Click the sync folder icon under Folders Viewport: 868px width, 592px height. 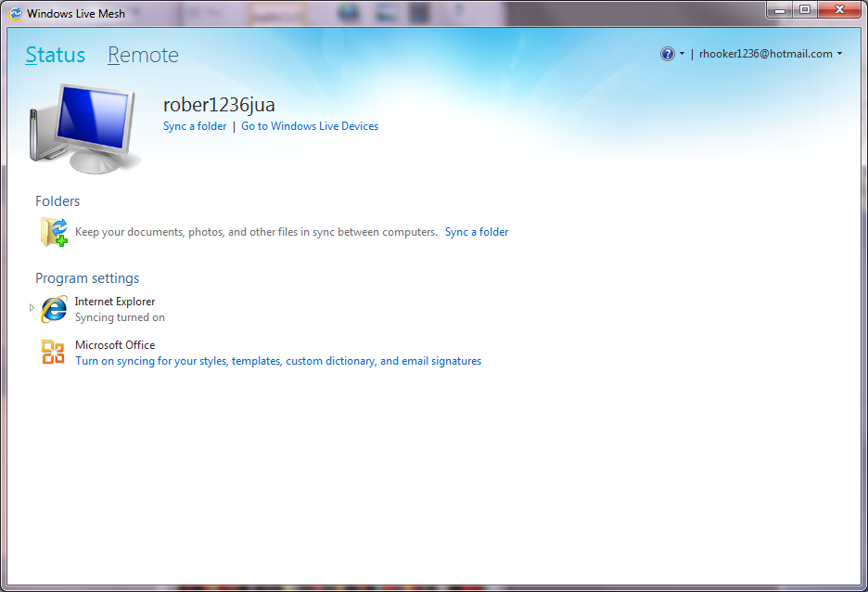point(54,231)
